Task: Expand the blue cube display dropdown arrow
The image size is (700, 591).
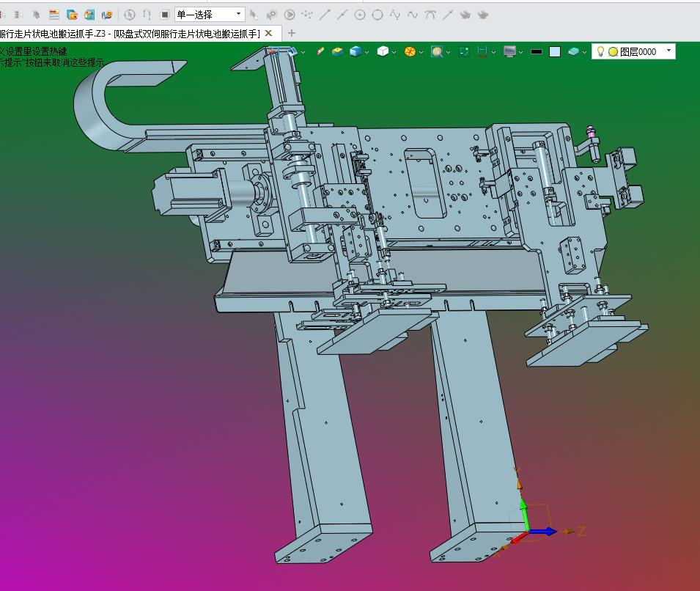Action: 367,52
